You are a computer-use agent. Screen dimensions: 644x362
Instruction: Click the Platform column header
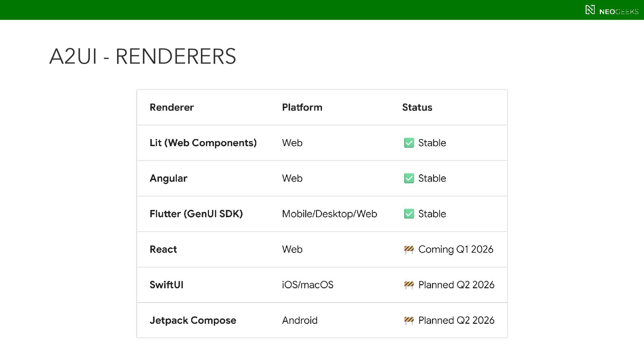tap(302, 107)
